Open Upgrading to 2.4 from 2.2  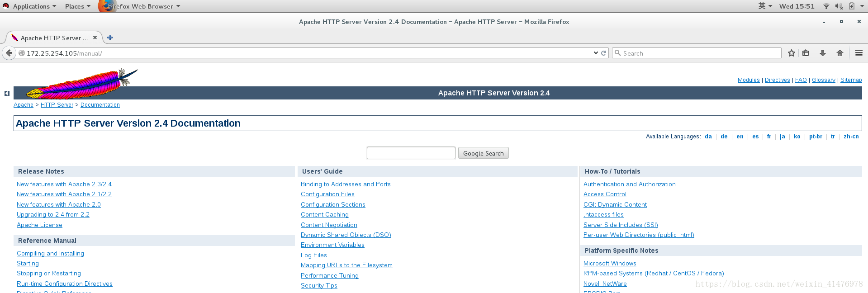53,214
